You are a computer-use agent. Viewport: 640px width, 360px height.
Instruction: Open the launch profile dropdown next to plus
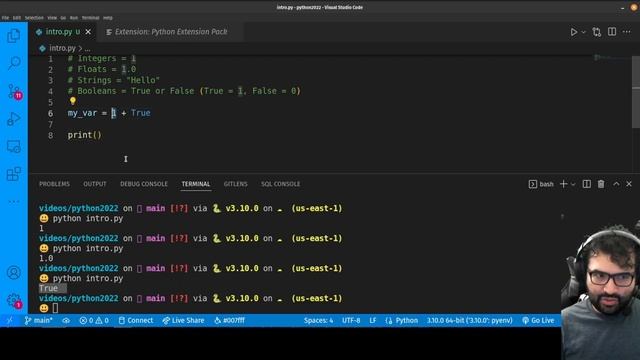coord(573,184)
